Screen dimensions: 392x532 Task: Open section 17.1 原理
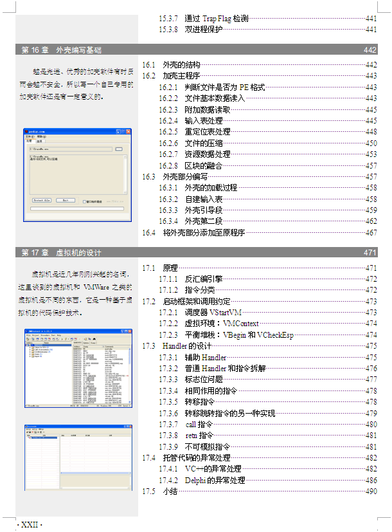click(260, 268)
